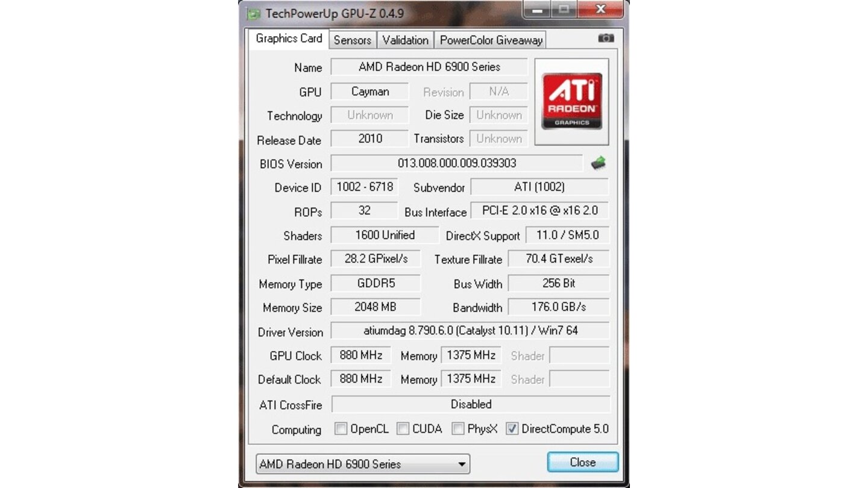This screenshot has height=488, width=868.
Task: Open the Validation tab
Action: pos(405,40)
